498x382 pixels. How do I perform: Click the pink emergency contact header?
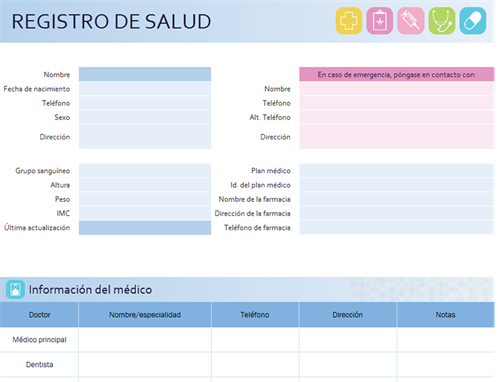click(397, 74)
